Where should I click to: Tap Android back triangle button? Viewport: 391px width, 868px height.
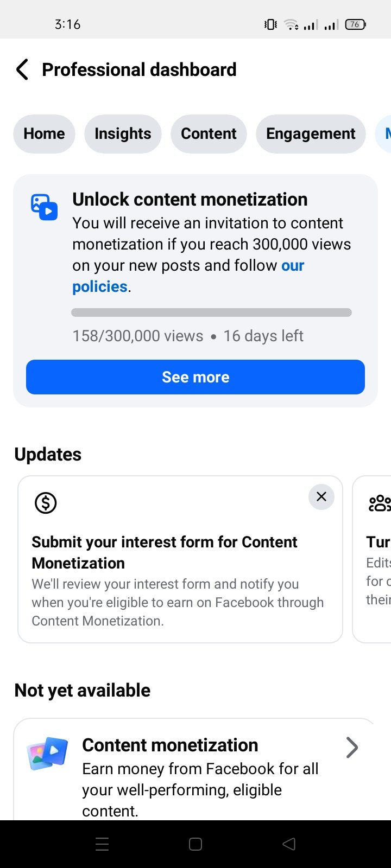(289, 844)
